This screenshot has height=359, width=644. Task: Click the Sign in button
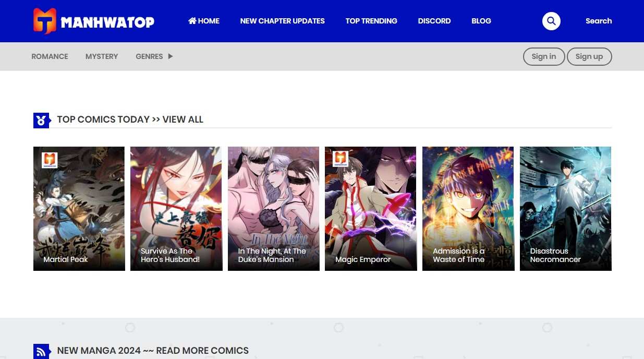click(x=544, y=56)
